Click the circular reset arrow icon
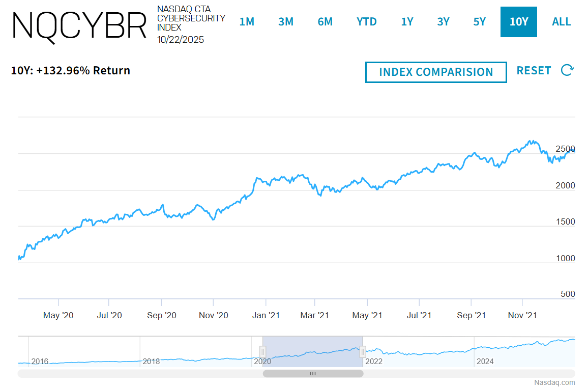588x388 pixels. coord(567,70)
